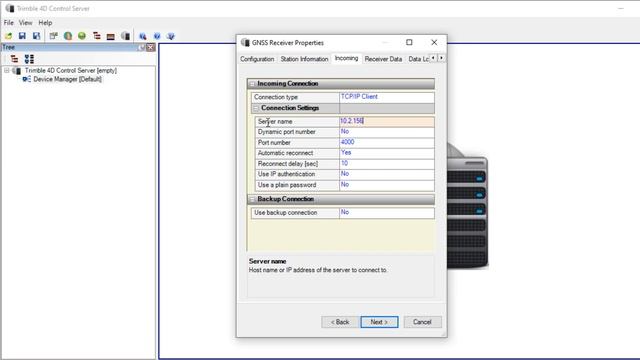
Task: Click the blue down-arrow toolbar icon
Action: 171,36
